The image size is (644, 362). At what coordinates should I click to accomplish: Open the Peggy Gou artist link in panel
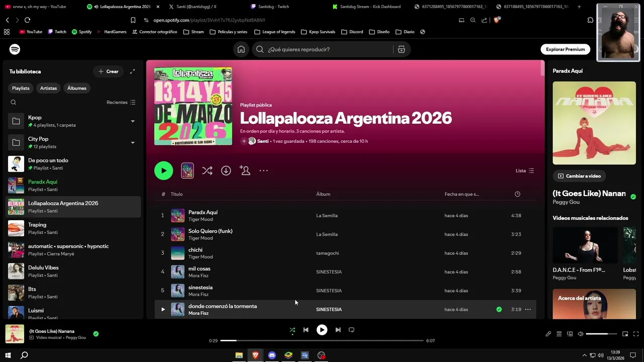pyautogui.click(x=566, y=202)
